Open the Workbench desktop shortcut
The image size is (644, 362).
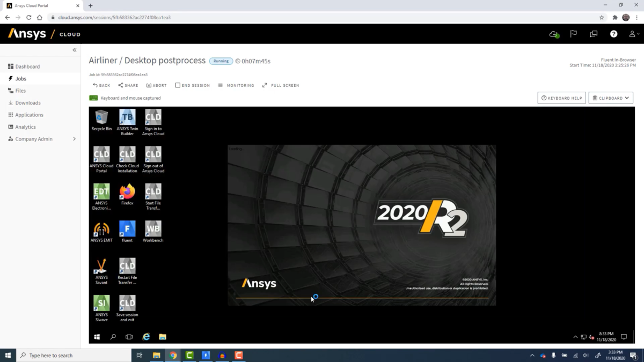click(153, 232)
